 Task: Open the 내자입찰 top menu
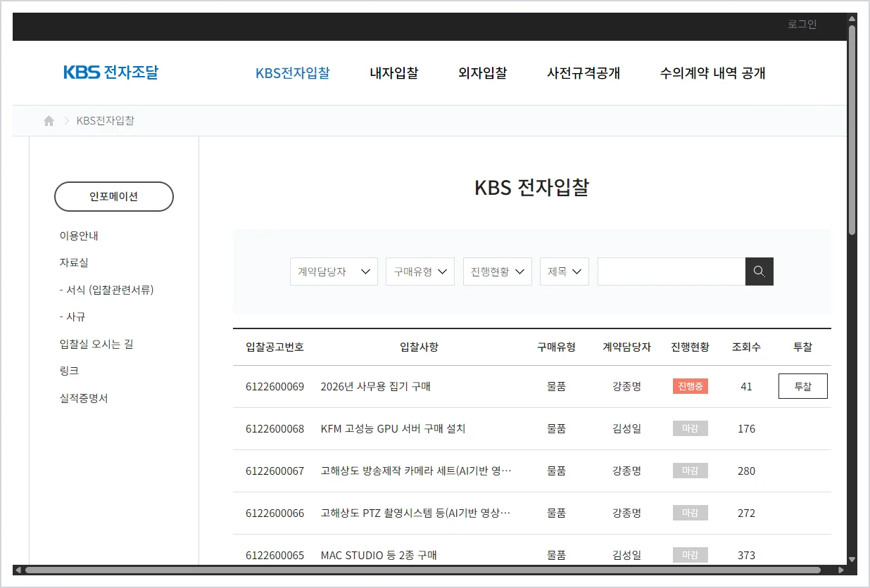coord(394,73)
